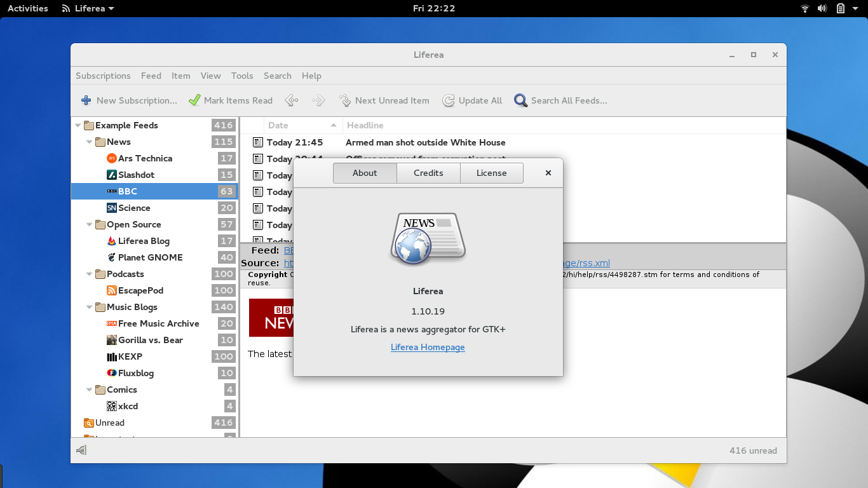Open the Tools menu
Image resolution: width=868 pixels, height=488 pixels.
242,76
